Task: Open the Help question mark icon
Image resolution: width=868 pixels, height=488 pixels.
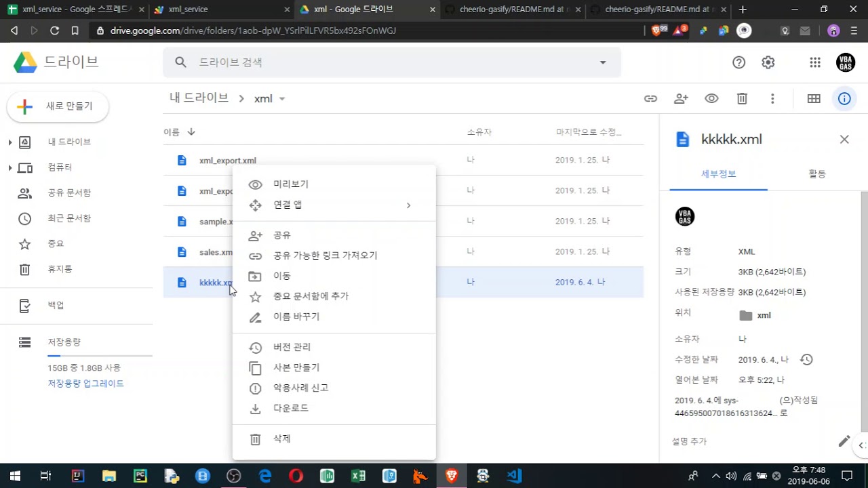Action: pyautogui.click(x=738, y=62)
